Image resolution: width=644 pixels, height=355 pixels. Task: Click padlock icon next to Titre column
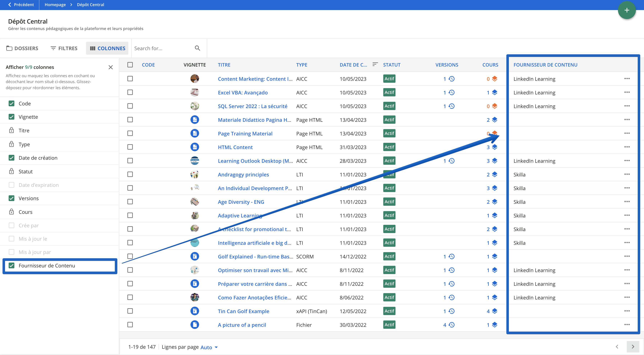pyautogui.click(x=11, y=130)
